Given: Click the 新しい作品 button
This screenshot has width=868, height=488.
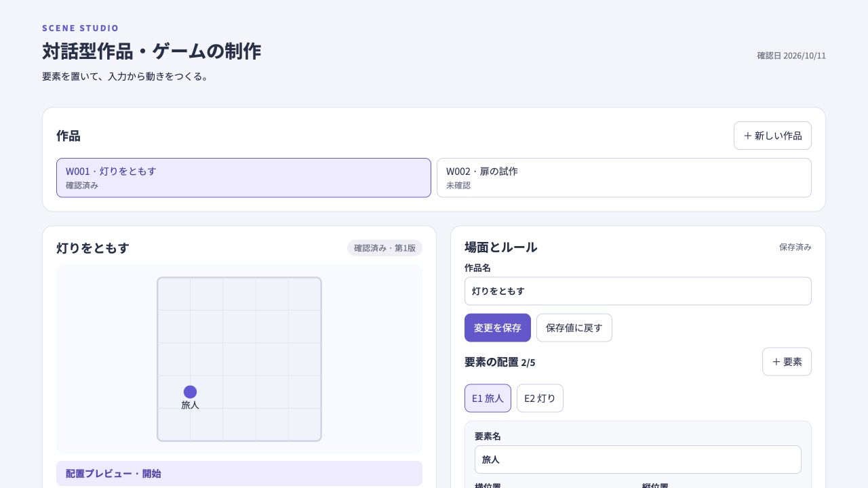Looking at the screenshot, I should click(x=772, y=136).
